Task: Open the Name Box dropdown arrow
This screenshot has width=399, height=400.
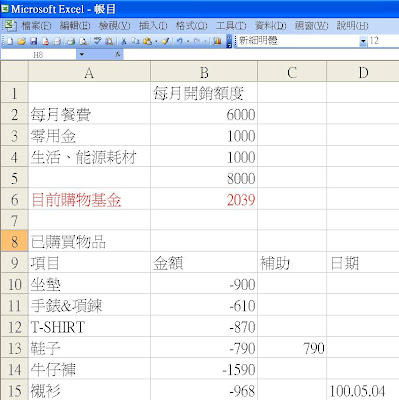Action: (82, 54)
